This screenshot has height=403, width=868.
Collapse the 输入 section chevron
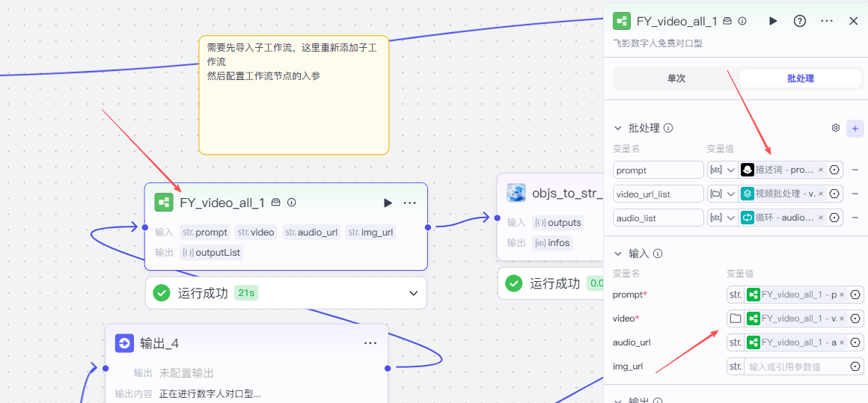[618, 253]
